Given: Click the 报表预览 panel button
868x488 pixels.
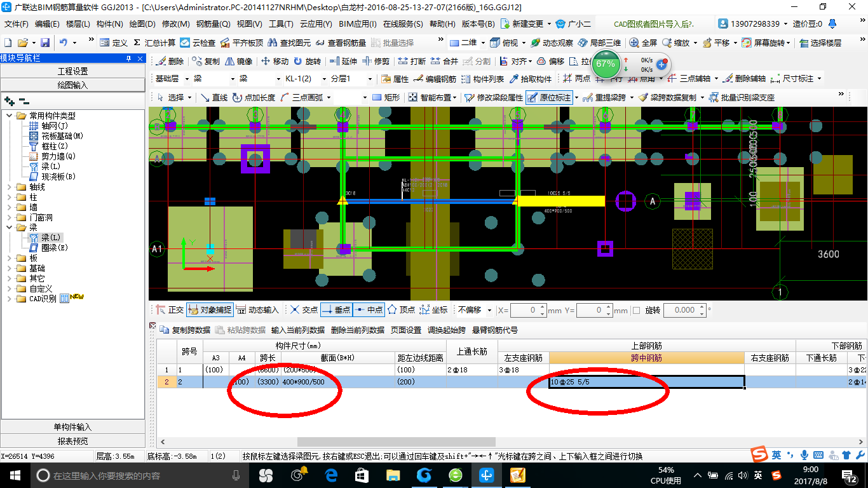Looking at the screenshot, I should [x=73, y=441].
